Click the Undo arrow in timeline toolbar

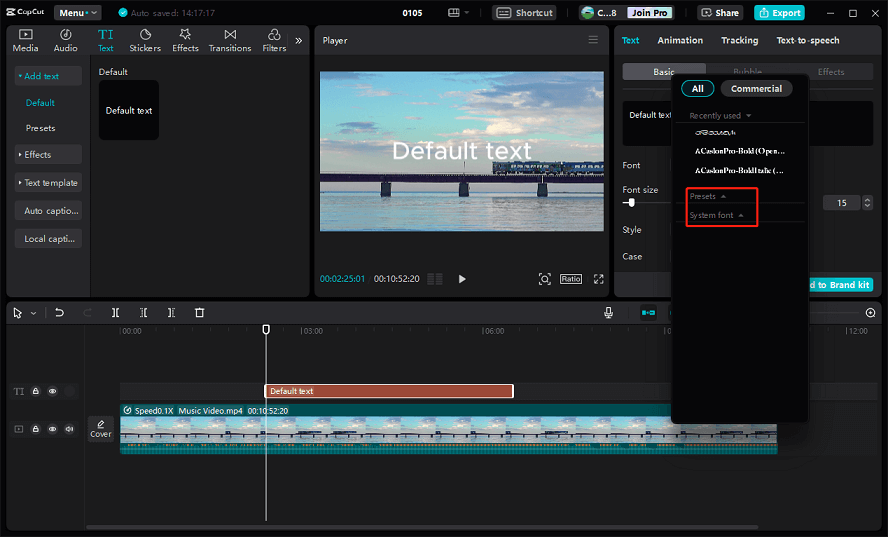tap(59, 312)
